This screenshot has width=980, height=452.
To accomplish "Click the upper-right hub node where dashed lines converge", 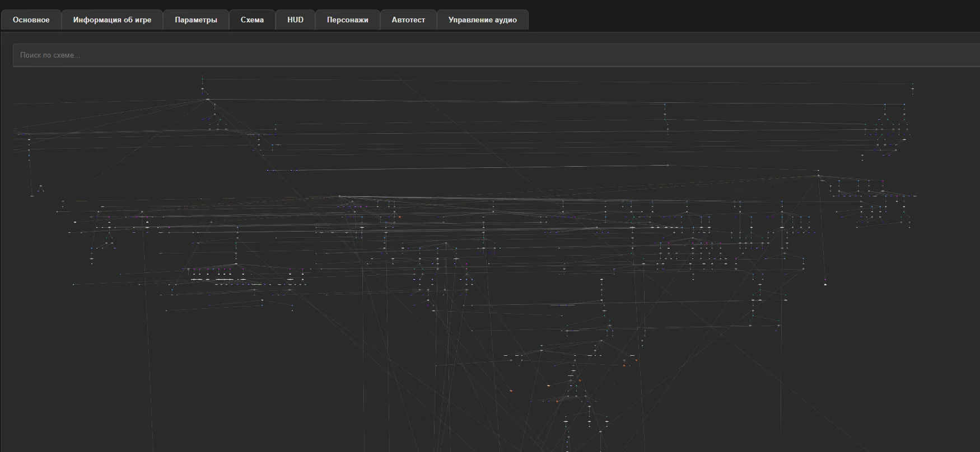I will tap(818, 176).
